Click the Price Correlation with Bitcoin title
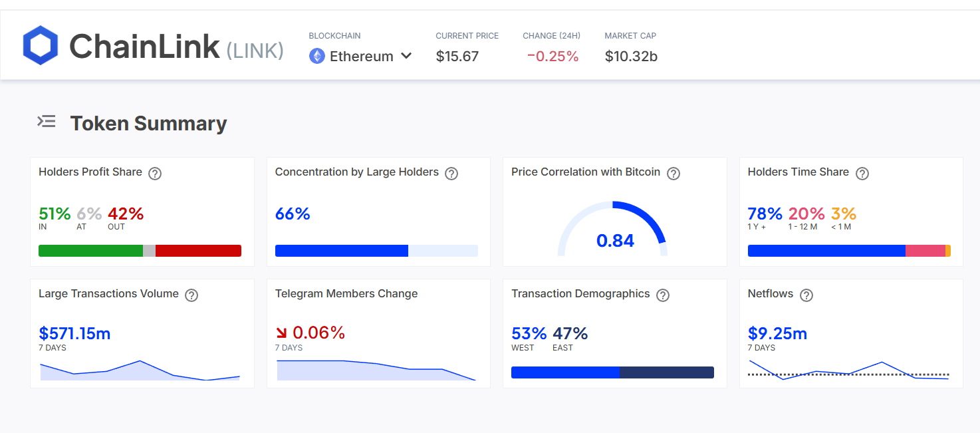The image size is (980, 433). pos(586,172)
